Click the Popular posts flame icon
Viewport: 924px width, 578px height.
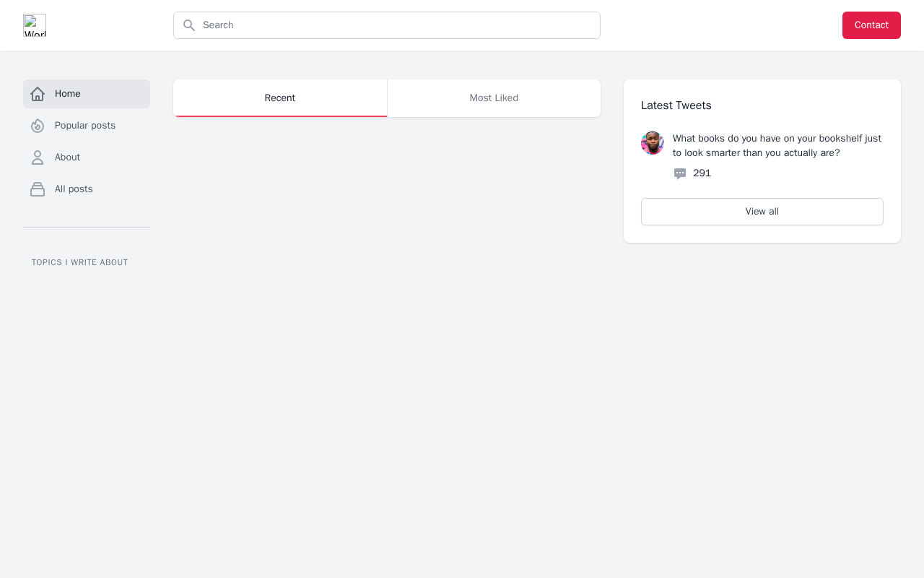38,126
